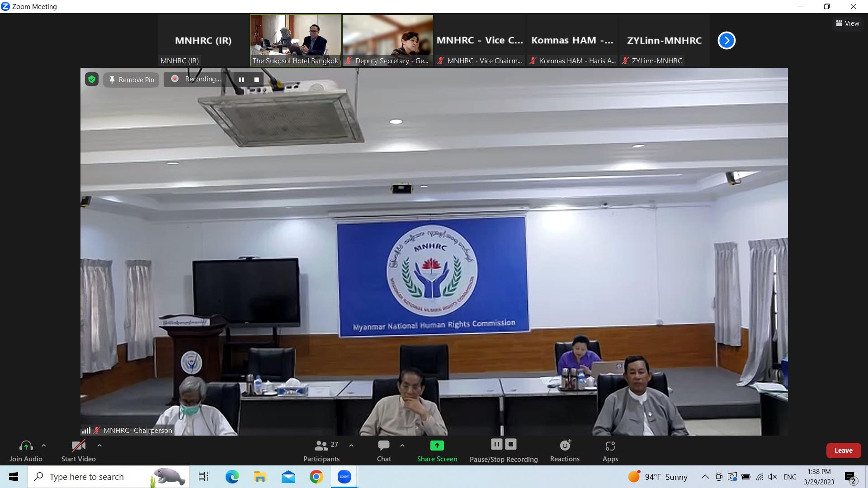Open the Participants panel icon
Image resolution: width=868 pixels, height=488 pixels.
pyautogui.click(x=321, y=446)
